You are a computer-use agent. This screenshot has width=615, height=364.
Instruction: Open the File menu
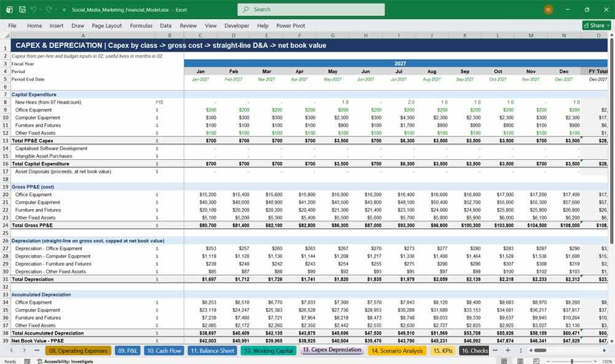(12, 25)
